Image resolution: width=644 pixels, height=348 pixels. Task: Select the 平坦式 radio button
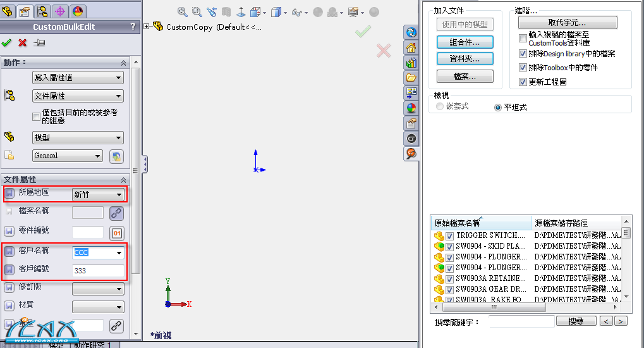pyautogui.click(x=498, y=108)
